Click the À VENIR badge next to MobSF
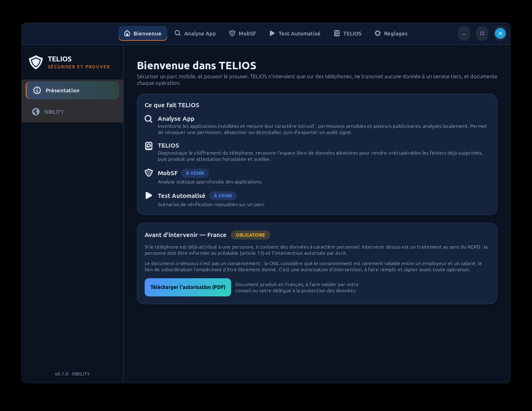The image size is (532, 411). 195,173
